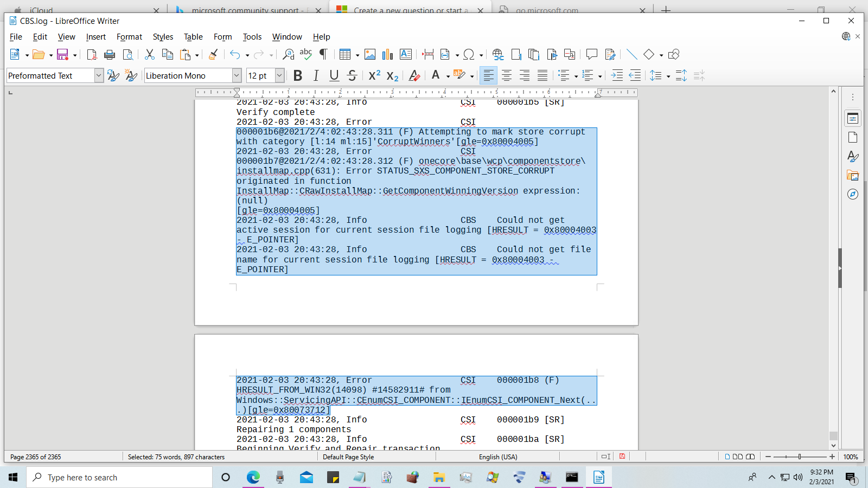Viewport: 868px width, 488px height.
Task: Run spelling check
Action: coord(306,54)
